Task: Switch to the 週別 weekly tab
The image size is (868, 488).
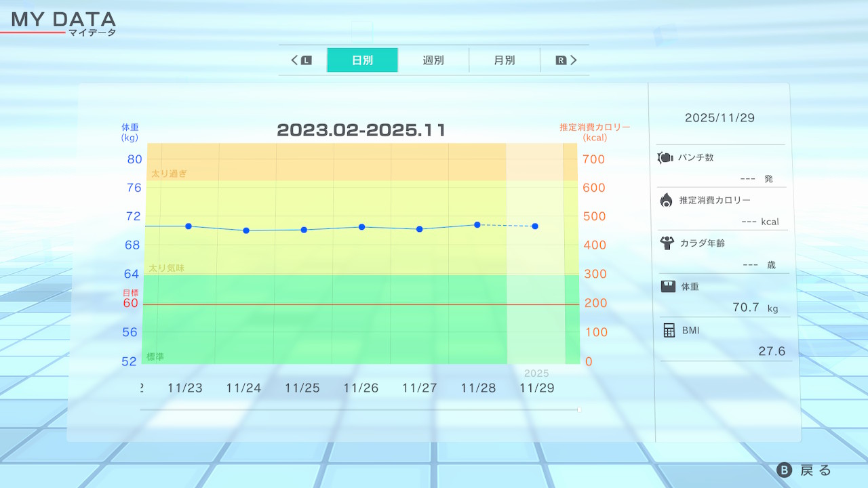Action: [x=433, y=60]
